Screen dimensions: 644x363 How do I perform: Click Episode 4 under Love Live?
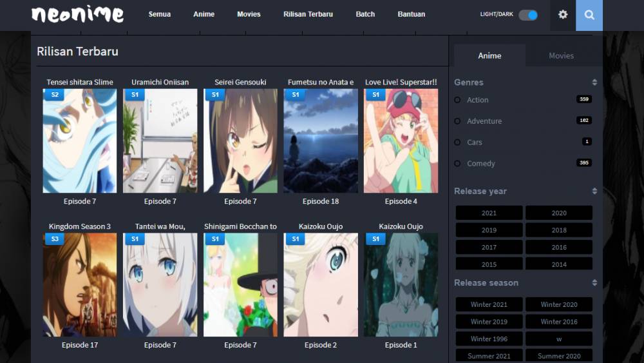coord(401,201)
